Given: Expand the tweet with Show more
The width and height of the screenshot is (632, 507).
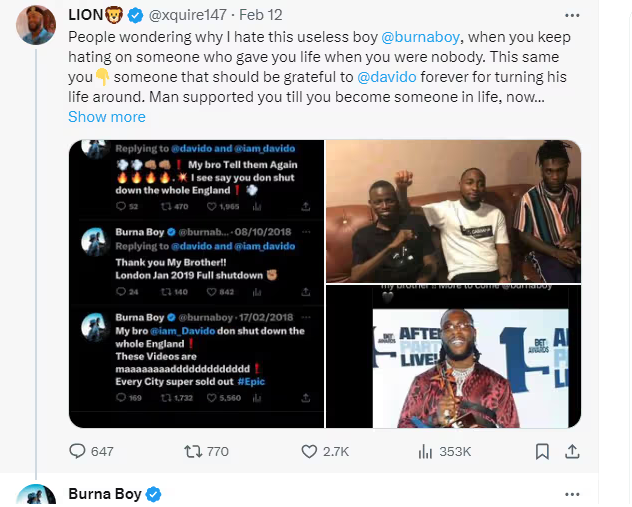Looking at the screenshot, I should tap(107, 117).
